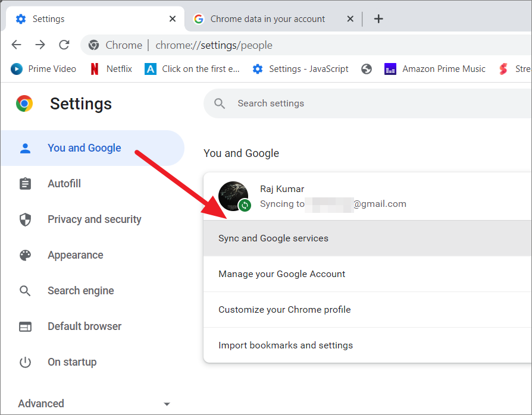Image resolution: width=532 pixels, height=415 pixels.
Task: Open Autofill settings section
Action: click(92, 184)
